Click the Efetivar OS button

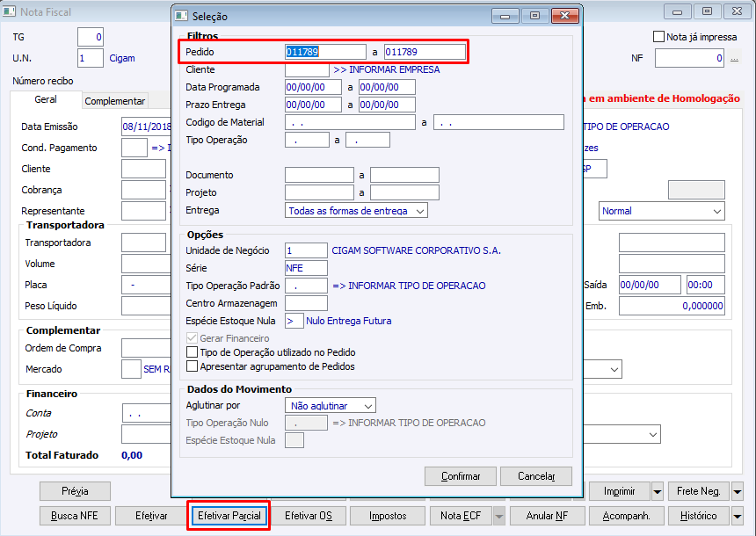tap(309, 516)
